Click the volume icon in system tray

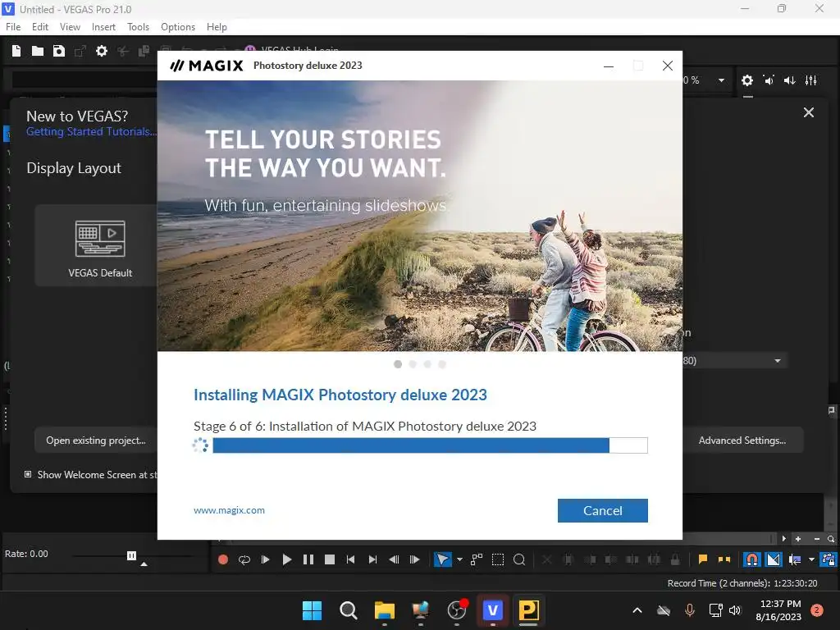point(735,610)
